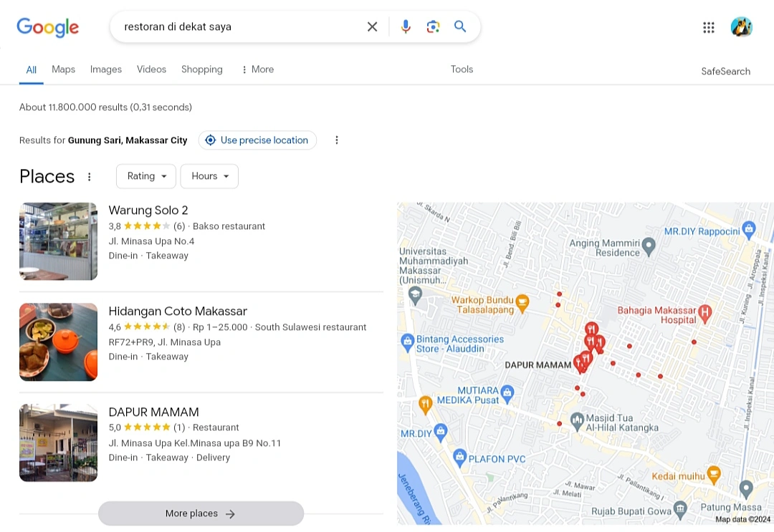
Task: Open the Tools menu
Action: pyautogui.click(x=462, y=69)
